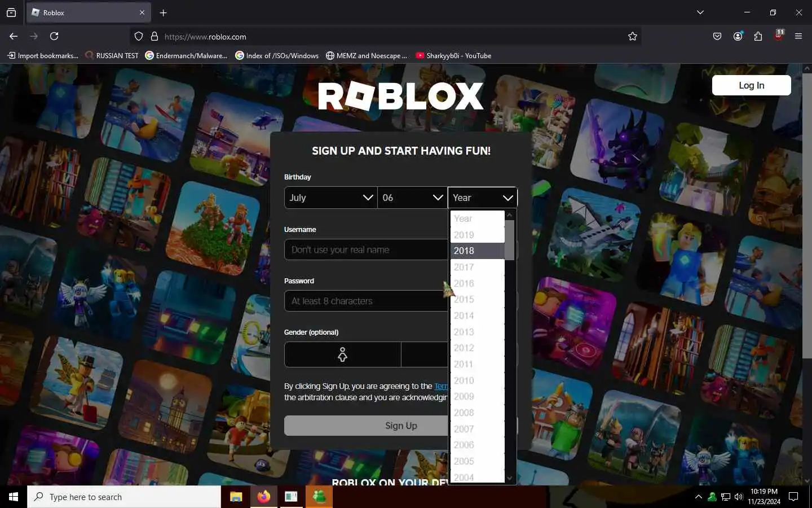Open the green taskbar application icon
This screenshot has height=508, width=812.
[x=319, y=497]
